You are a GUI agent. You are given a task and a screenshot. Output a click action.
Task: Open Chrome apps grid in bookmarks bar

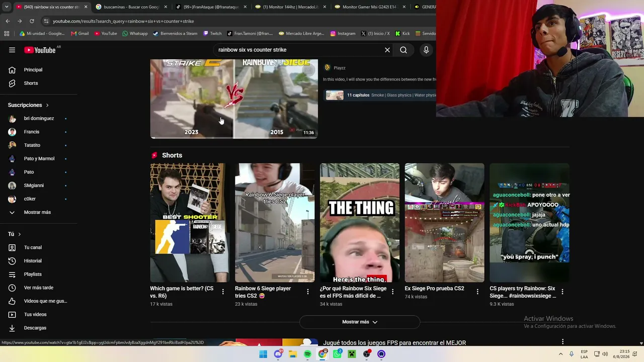[x=7, y=34]
